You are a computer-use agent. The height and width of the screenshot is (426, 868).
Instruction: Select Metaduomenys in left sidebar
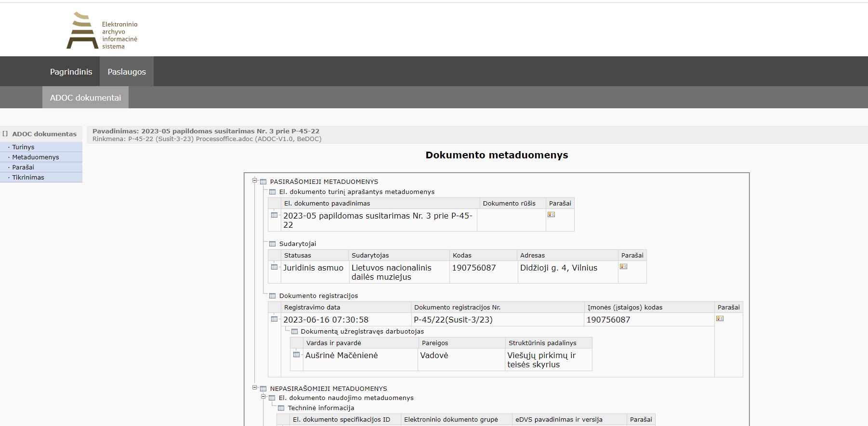(x=36, y=157)
